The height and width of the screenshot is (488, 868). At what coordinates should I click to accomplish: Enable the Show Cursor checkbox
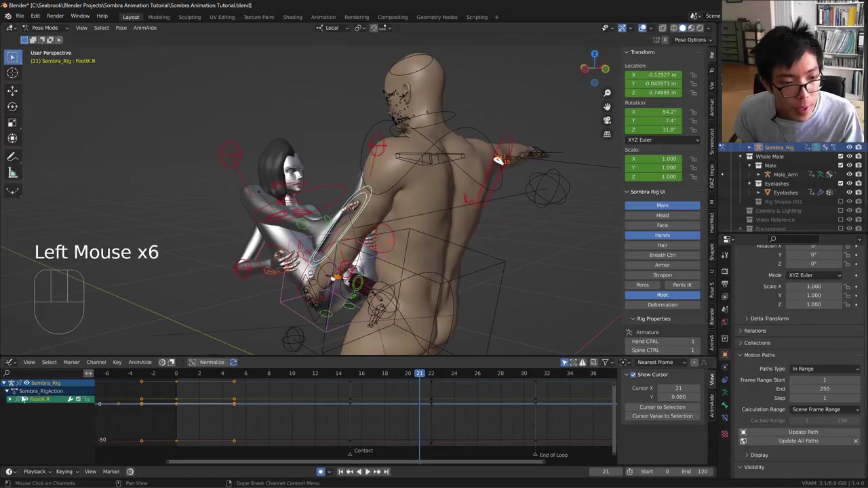[x=633, y=375]
